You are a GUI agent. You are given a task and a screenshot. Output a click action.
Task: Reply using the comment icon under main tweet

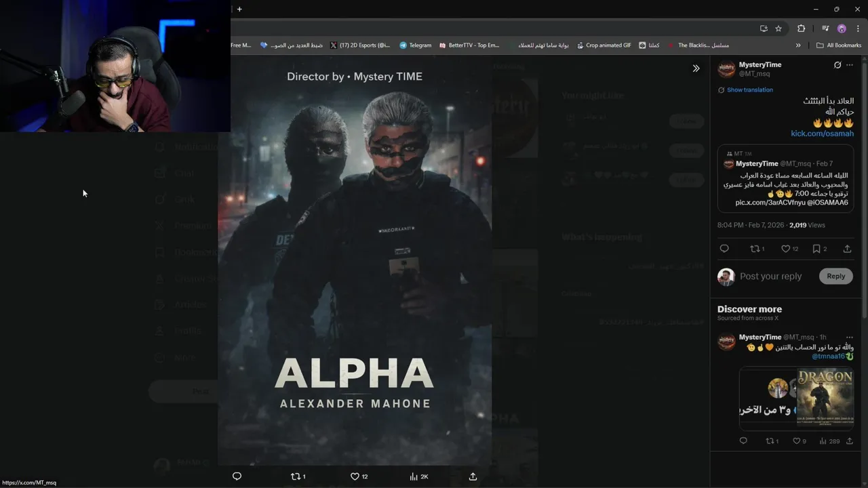coord(724,249)
